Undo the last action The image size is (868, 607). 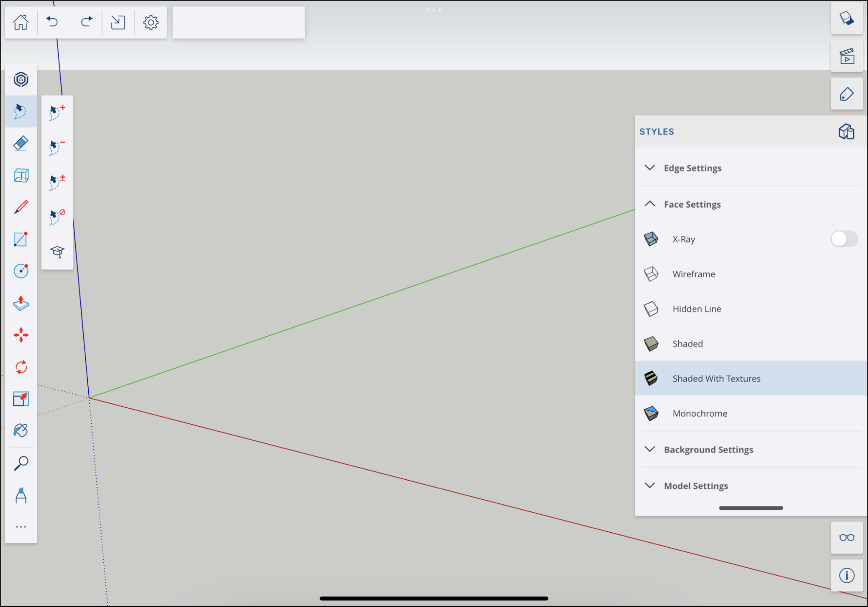(53, 22)
